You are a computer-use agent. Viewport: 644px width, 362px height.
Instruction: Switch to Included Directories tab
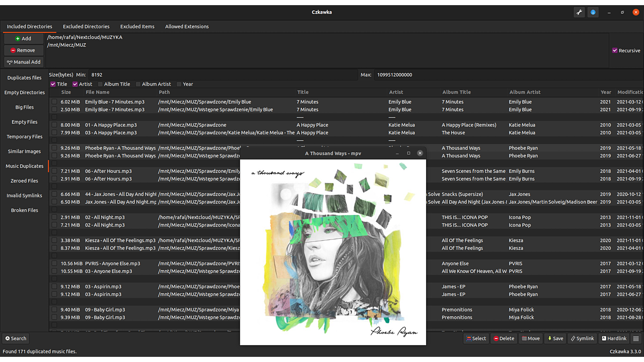(x=30, y=27)
